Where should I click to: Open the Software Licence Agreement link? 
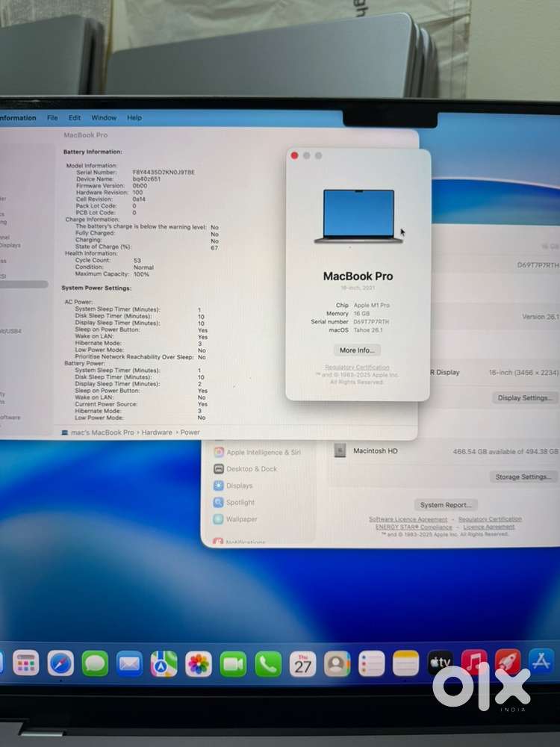click(408, 519)
